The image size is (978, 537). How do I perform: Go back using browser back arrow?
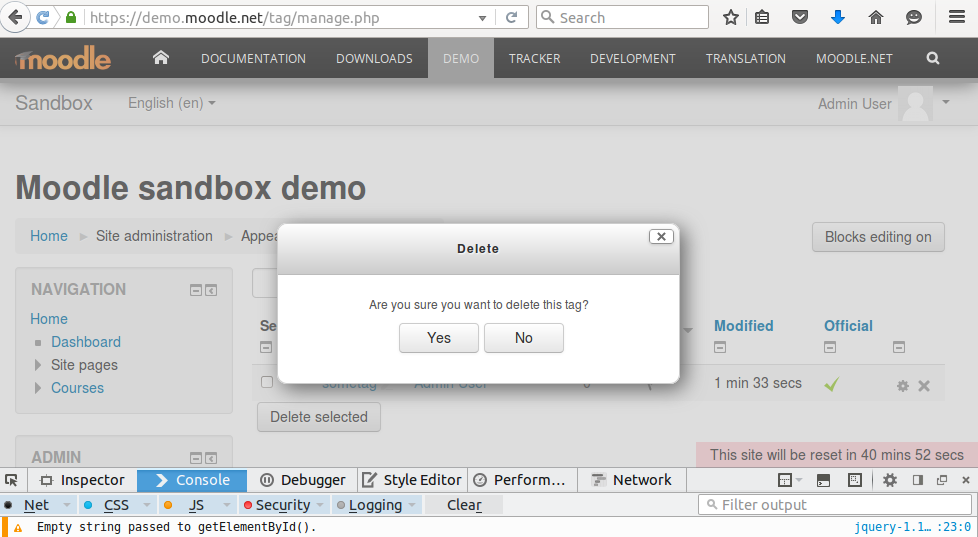[16, 17]
